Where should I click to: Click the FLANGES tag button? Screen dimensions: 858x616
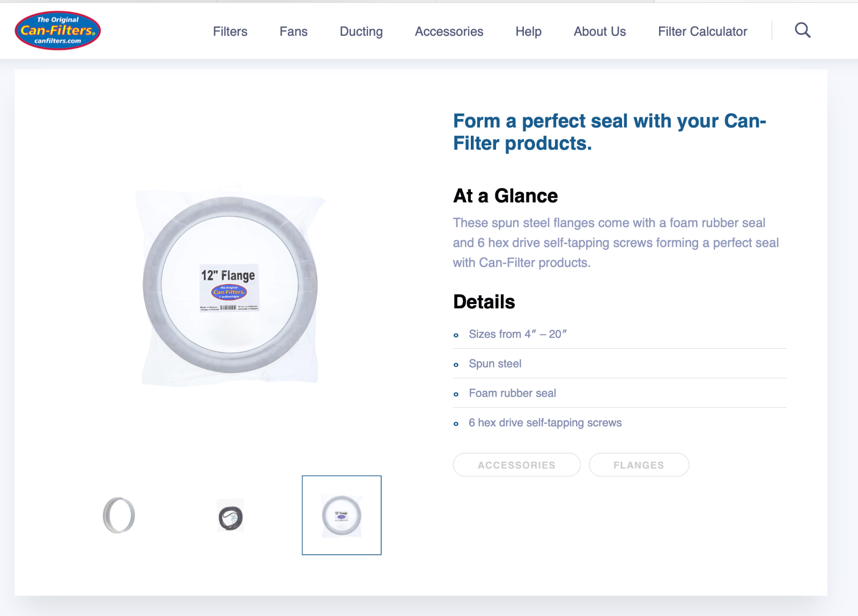tap(639, 465)
